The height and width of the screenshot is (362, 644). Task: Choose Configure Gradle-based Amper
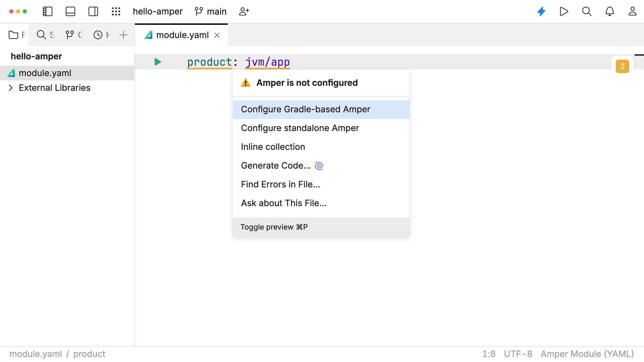pyautogui.click(x=321, y=109)
